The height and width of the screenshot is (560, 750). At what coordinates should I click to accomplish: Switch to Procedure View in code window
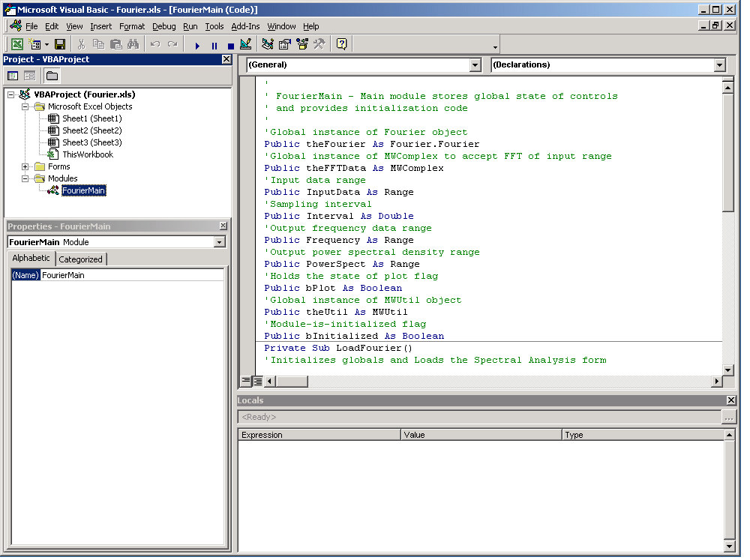point(246,381)
